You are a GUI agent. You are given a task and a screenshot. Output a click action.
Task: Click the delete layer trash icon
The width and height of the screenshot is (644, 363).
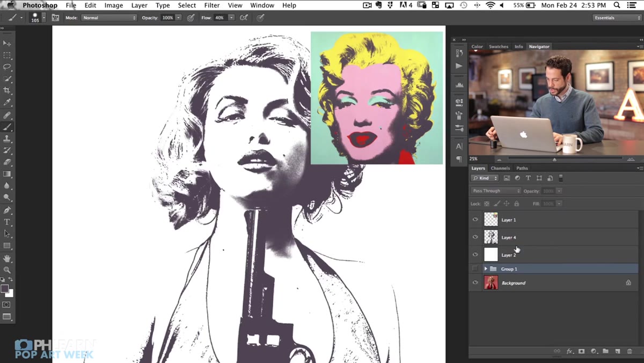pyautogui.click(x=630, y=351)
